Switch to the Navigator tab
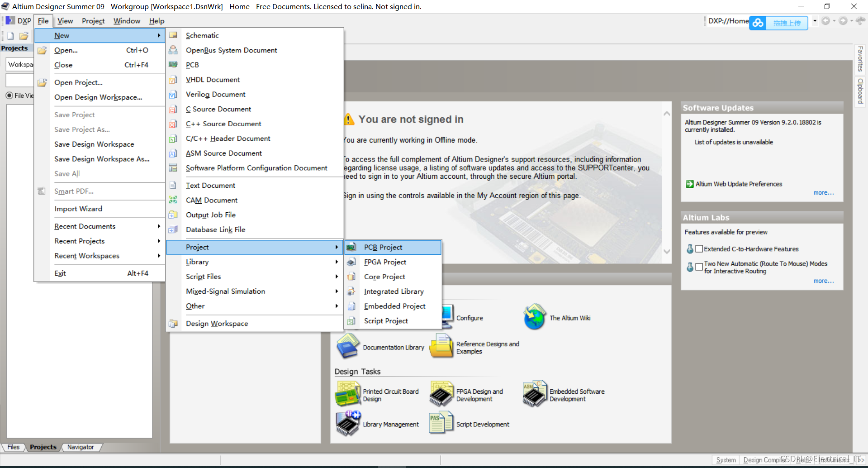This screenshot has height=468, width=868. pos(81,447)
